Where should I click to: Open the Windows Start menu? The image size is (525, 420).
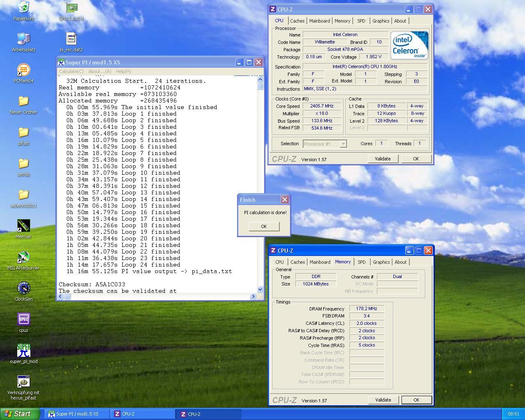[20, 414]
